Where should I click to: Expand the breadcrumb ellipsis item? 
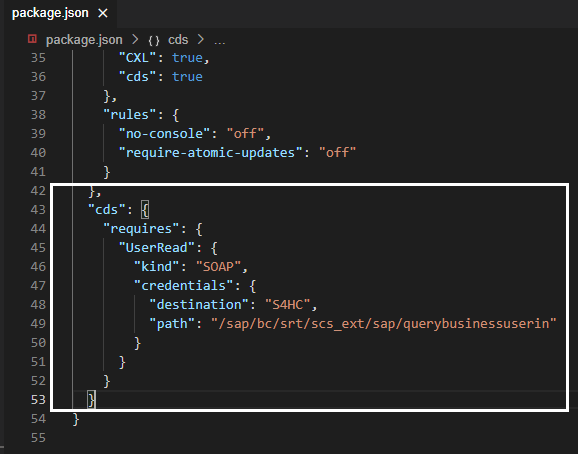(x=220, y=40)
